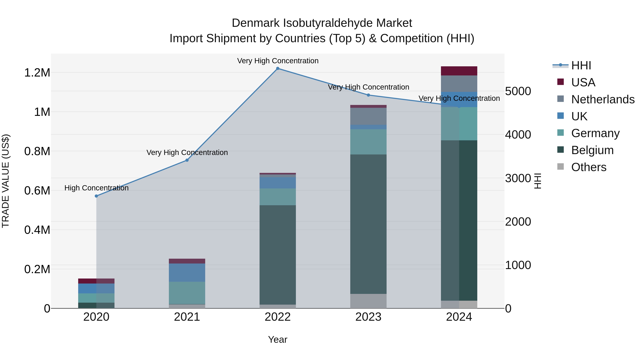This screenshot has height=362, width=644.
Task: Click the 2021 HHI data point
Action: [x=187, y=160]
